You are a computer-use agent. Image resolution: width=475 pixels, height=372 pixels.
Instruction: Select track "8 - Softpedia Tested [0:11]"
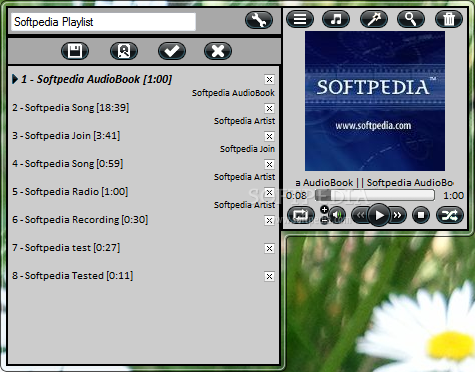(72, 276)
